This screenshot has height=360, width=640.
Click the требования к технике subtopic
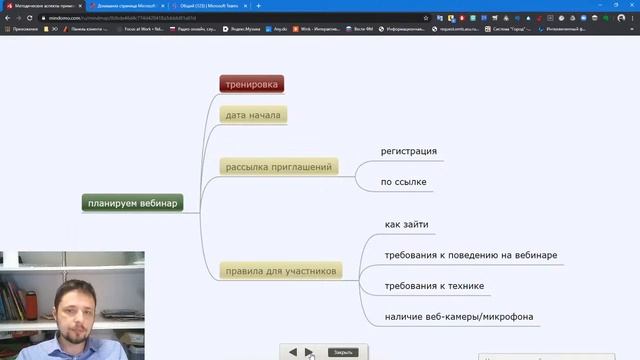(x=434, y=286)
